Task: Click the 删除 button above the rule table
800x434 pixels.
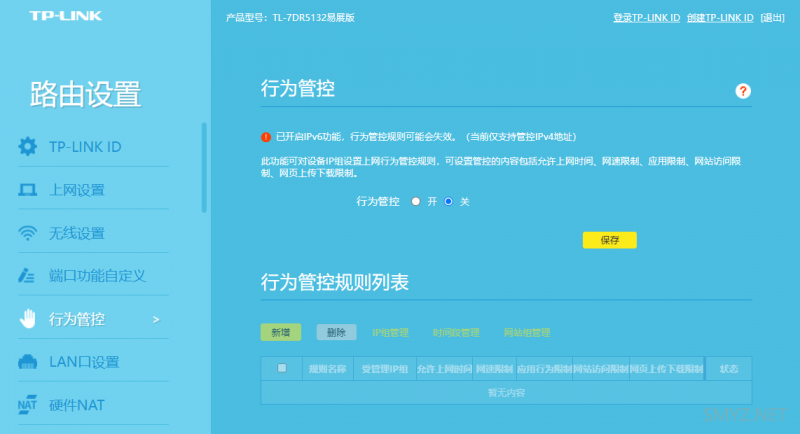Action: (336, 332)
